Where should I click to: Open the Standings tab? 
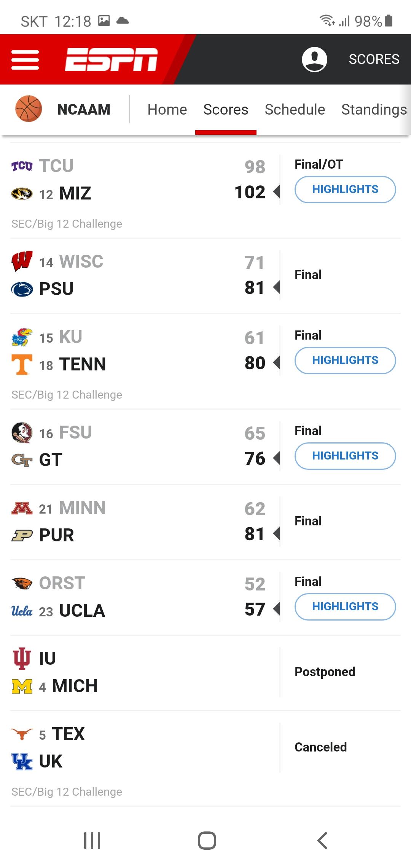[374, 110]
